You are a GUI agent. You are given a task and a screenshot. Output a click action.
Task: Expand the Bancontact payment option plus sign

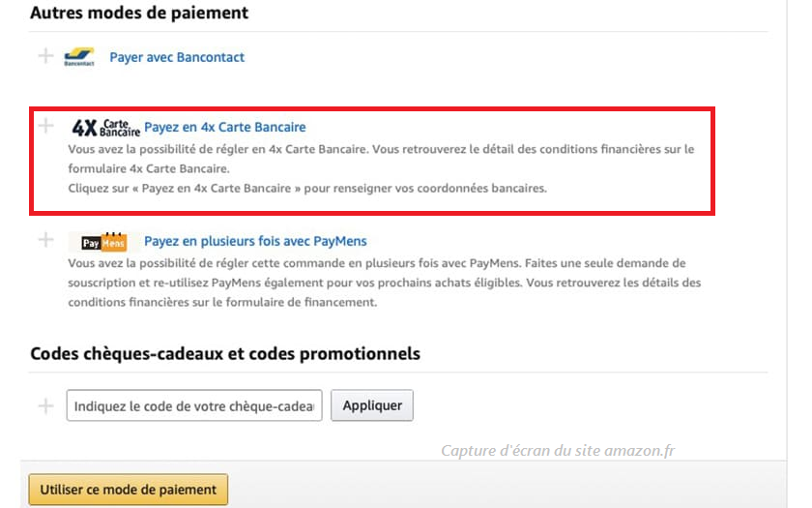pos(45,56)
